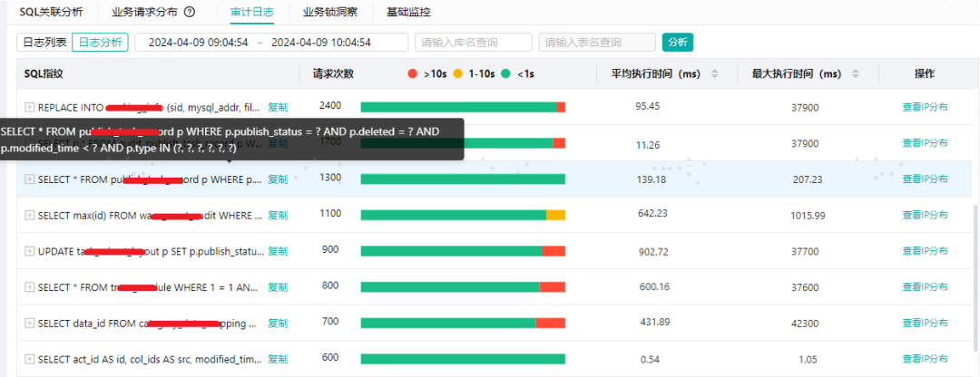Copy the SELECT * FROM tr... rule SQL

278,287
